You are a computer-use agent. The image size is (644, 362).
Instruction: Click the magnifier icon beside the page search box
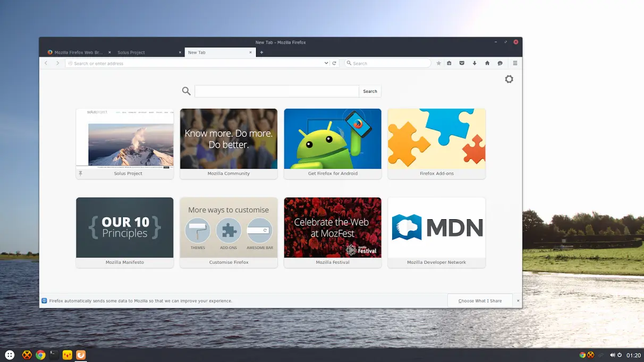(x=186, y=91)
